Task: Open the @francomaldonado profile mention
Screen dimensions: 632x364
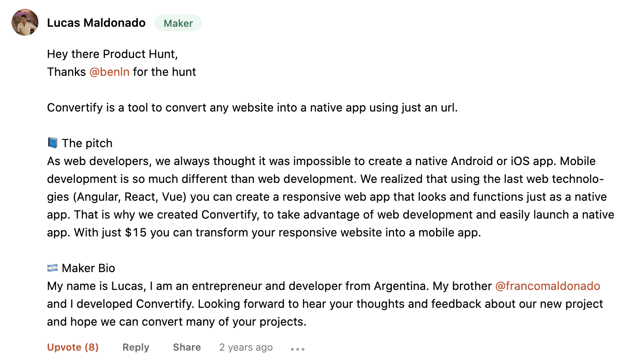Action: tap(548, 286)
